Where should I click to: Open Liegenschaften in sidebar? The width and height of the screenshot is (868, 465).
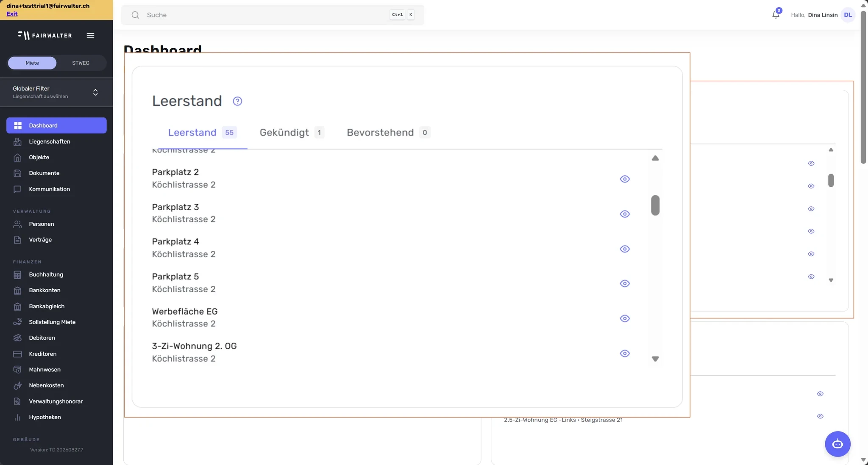click(56, 141)
